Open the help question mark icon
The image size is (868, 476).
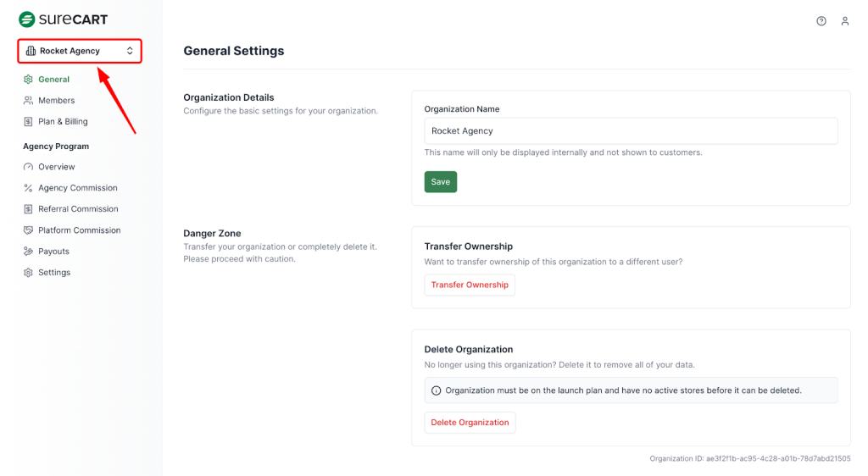click(821, 21)
